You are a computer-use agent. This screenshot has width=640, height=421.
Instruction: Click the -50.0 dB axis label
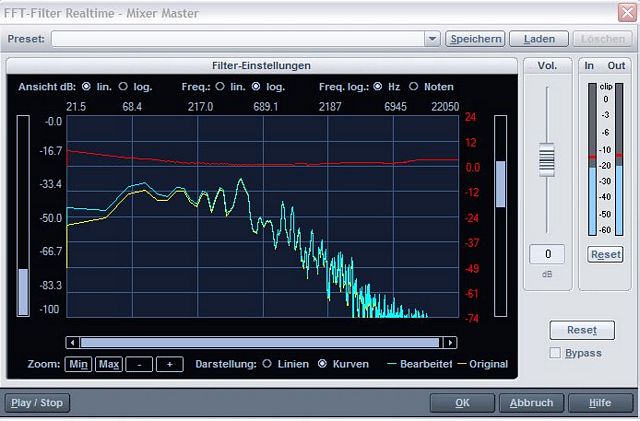(x=51, y=218)
